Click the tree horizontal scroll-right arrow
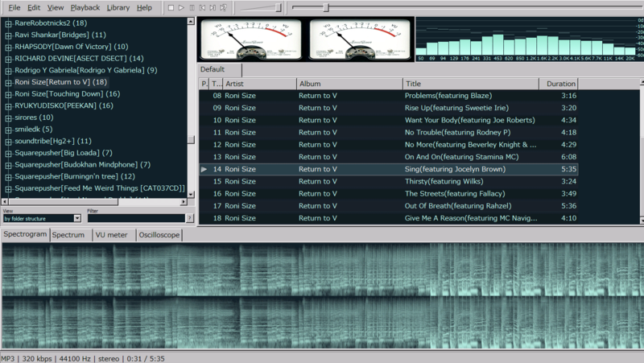 (184, 201)
